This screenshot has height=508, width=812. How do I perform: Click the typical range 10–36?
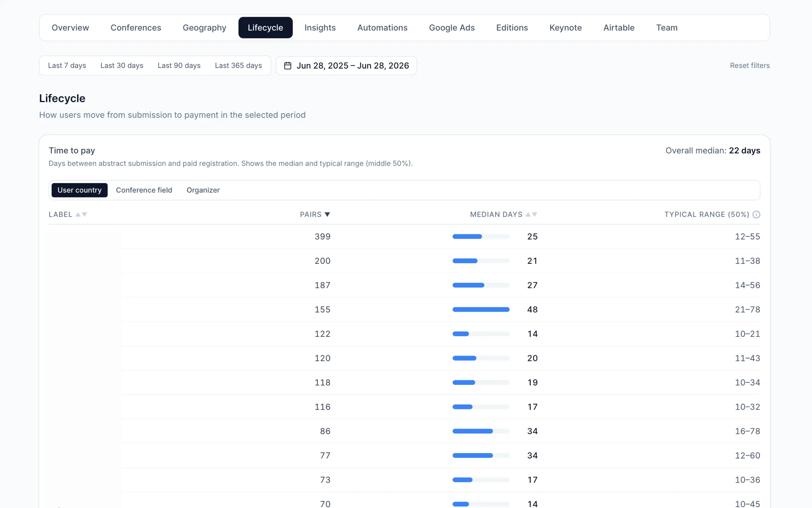748,480
